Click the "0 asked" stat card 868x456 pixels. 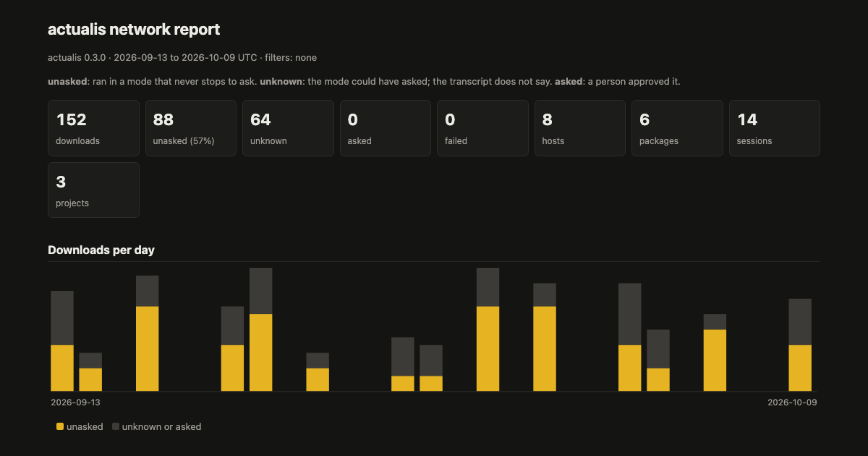point(386,128)
